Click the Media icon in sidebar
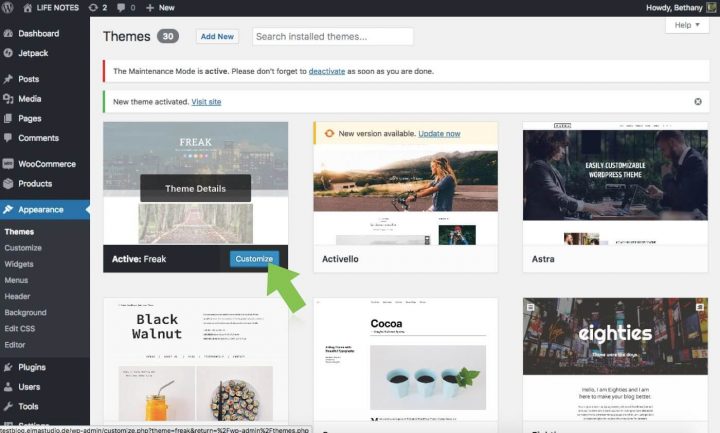Screen dimensions: 720x433 8,99
